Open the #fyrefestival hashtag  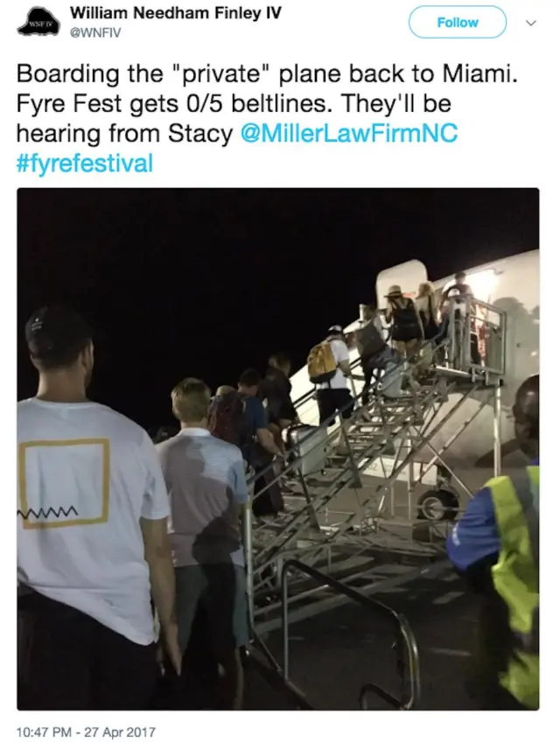[85, 163]
